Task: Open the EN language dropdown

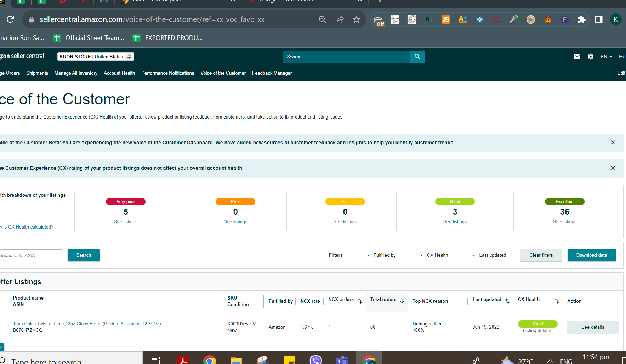Action: pos(606,57)
